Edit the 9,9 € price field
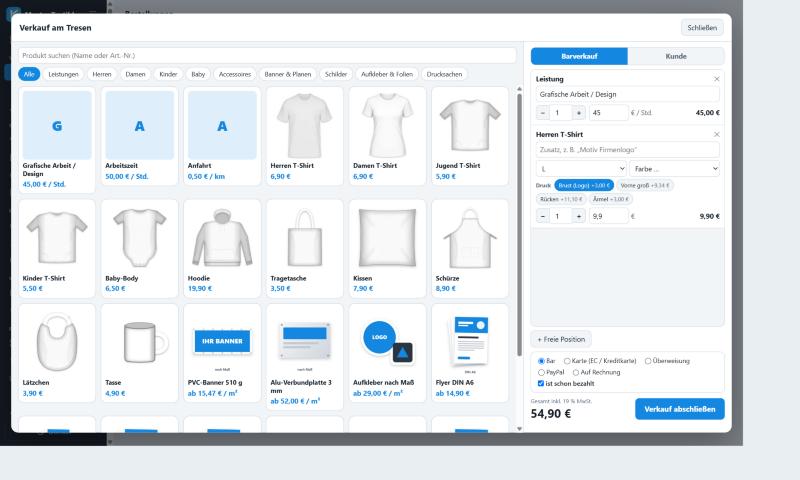800x480 pixels. (609, 216)
